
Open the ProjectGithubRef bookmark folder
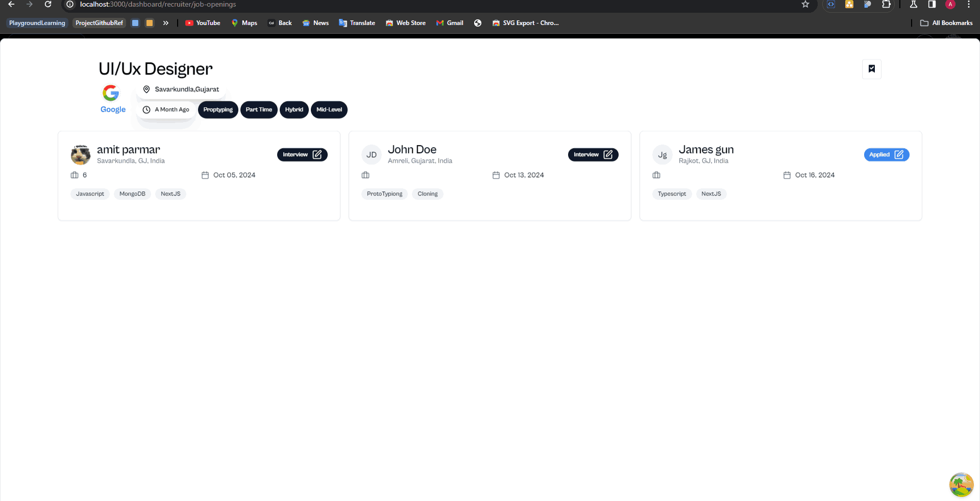[x=99, y=23]
